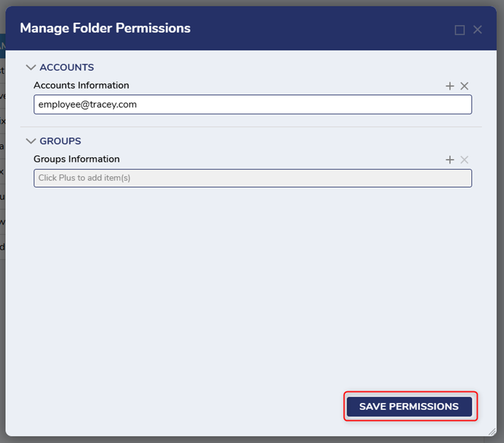Click the Groups Information label
Image resolution: width=504 pixels, height=443 pixels.
click(77, 159)
